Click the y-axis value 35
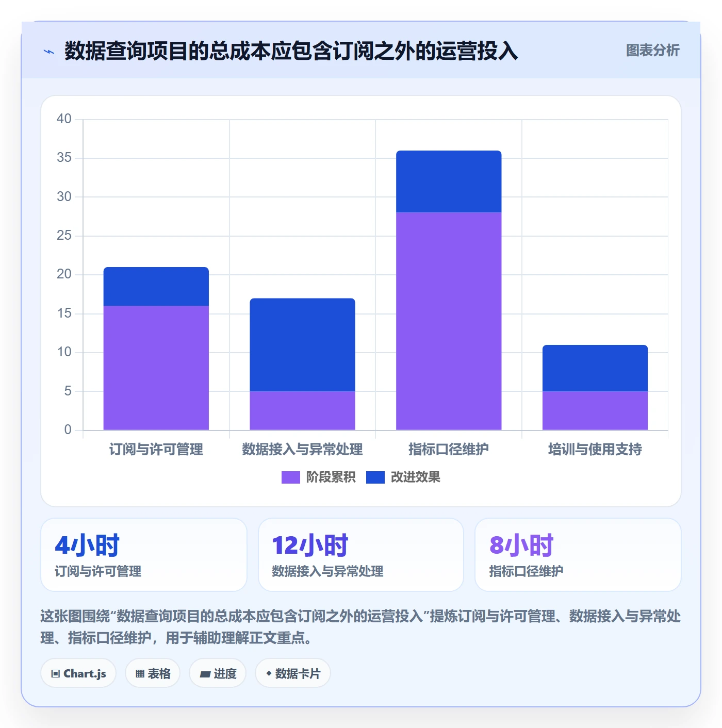722x728 pixels. (64, 158)
